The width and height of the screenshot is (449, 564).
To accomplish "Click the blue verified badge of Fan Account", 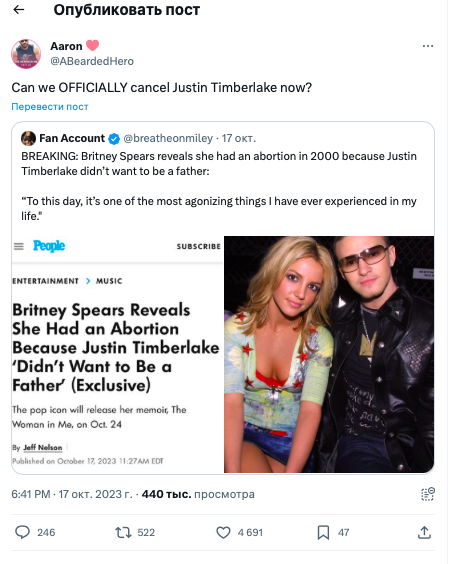I will [114, 138].
